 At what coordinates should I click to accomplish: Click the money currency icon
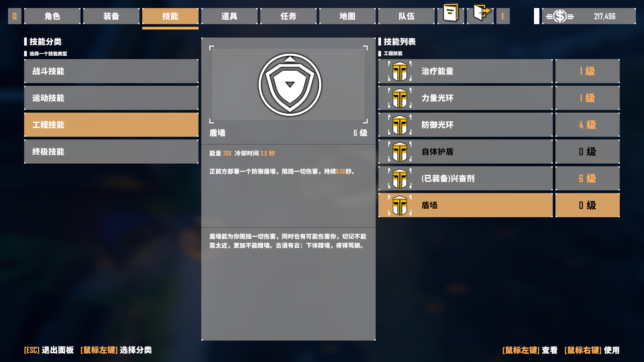pyautogui.click(x=560, y=16)
